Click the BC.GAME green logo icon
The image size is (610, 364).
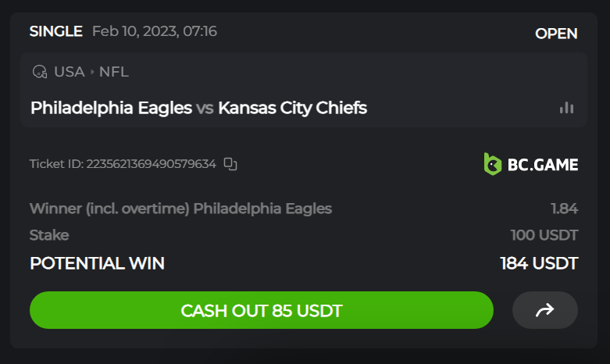pos(493,164)
